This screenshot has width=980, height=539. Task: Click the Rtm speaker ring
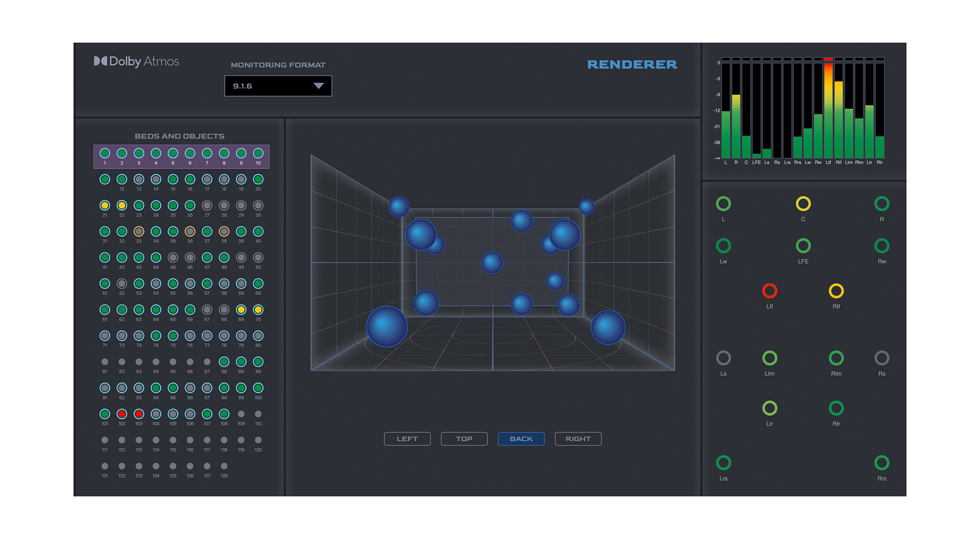(x=836, y=358)
